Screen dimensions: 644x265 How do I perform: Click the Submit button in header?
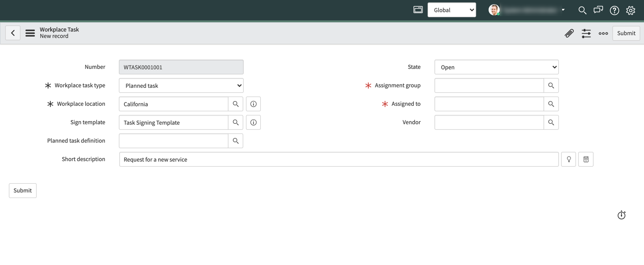tap(626, 33)
